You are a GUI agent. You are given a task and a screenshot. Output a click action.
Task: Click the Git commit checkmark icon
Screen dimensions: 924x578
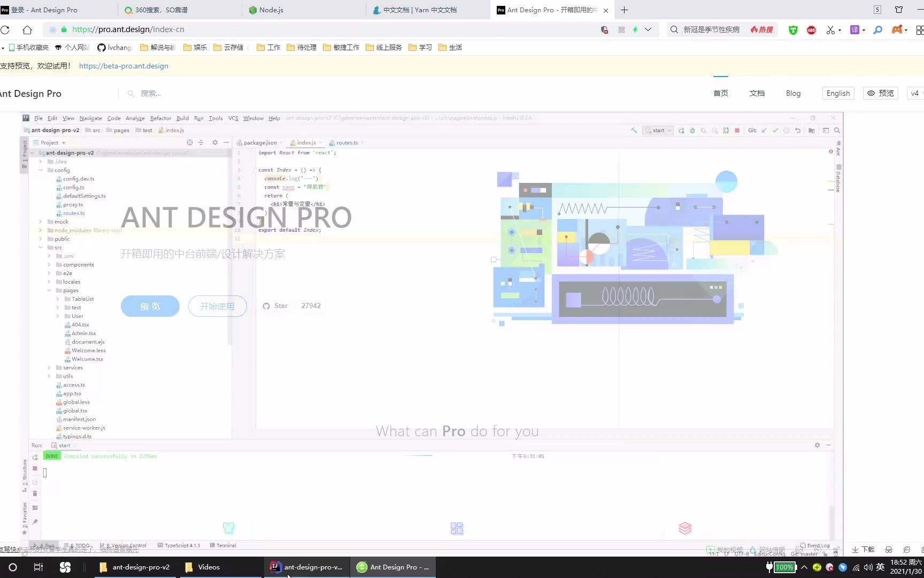tap(775, 130)
